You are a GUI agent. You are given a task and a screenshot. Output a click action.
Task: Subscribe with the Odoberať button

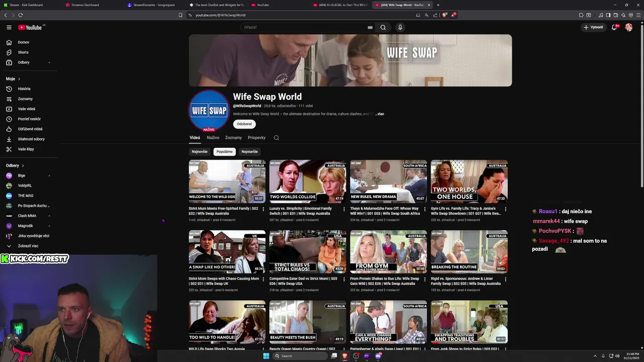245,124
